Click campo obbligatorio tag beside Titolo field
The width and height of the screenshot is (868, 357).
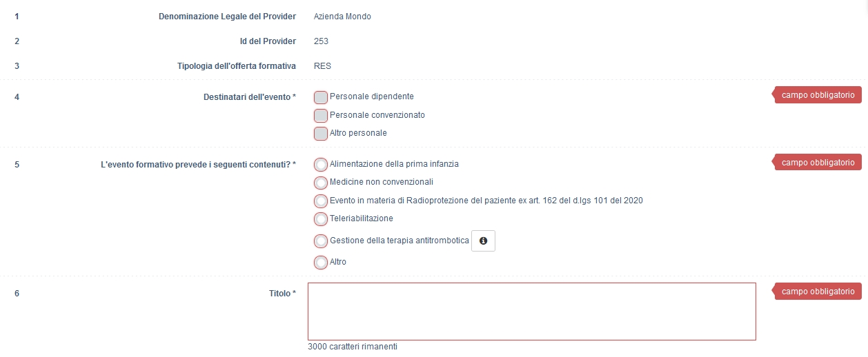818,292
